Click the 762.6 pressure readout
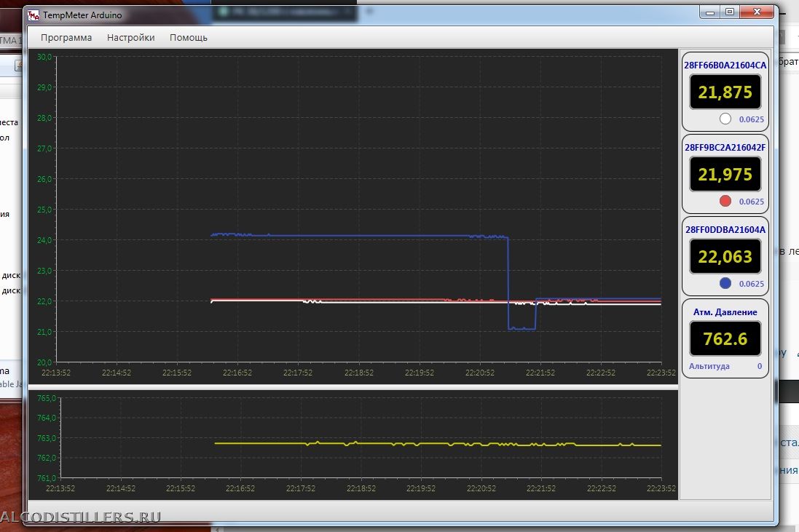The image size is (799, 532). click(725, 338)
